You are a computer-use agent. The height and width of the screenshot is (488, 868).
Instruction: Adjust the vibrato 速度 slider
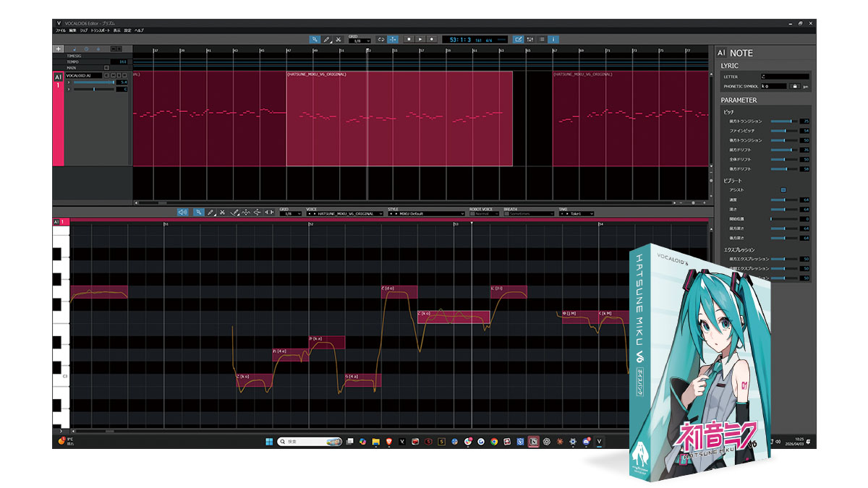click(x=784, y=200)
